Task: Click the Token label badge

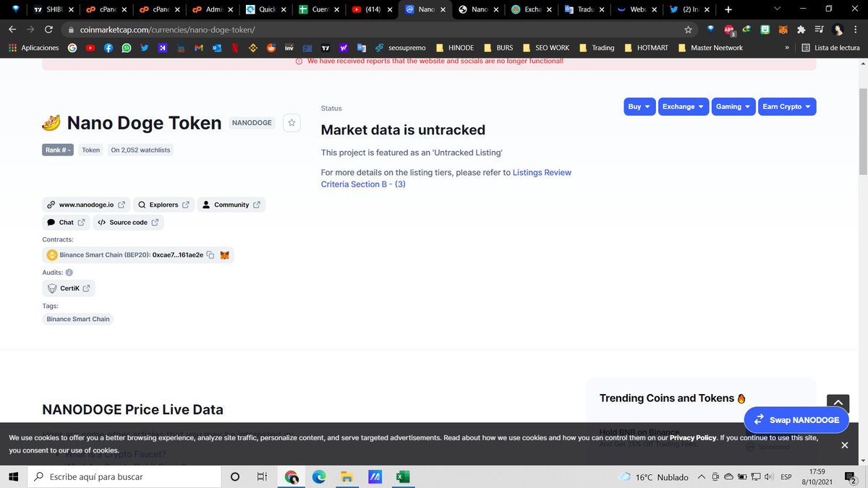Action: point(91,150)
